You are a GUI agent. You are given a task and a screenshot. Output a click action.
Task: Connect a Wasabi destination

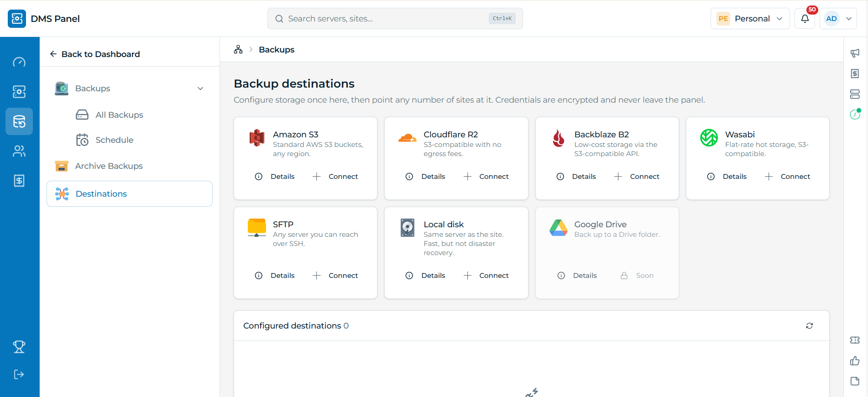pyautogui.click(x=787, y=177)
